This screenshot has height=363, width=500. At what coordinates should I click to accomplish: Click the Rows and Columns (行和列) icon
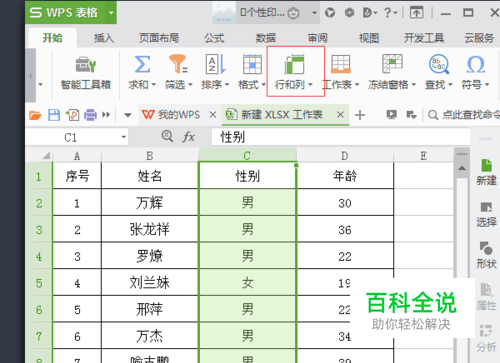point(294,64)
